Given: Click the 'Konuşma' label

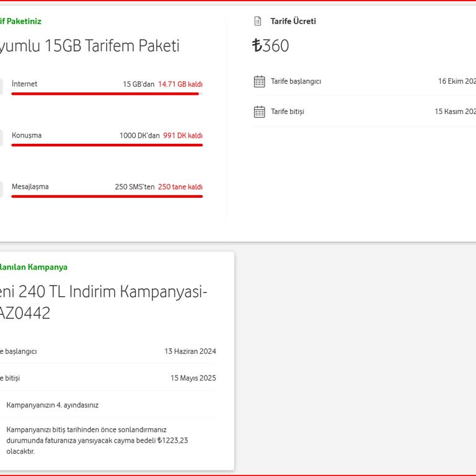Looking at the screenshot, I should point(27,135).
